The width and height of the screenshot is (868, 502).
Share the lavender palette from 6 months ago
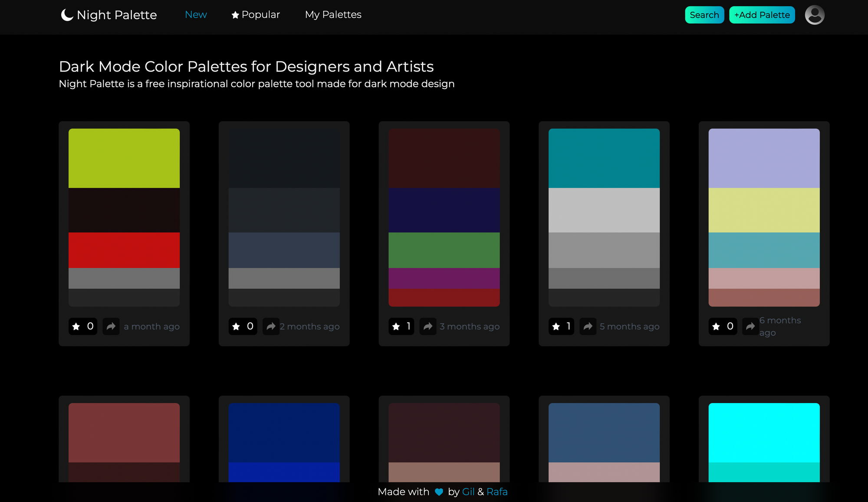click(750, 326)
